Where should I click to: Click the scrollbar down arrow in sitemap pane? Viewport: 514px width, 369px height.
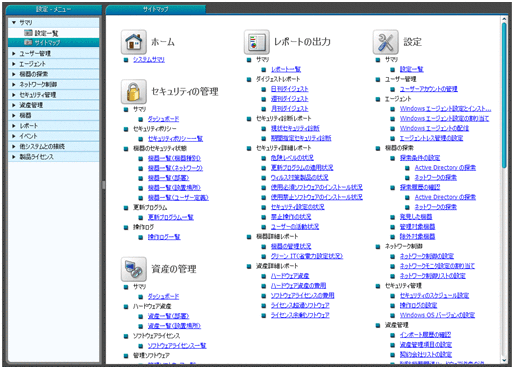pyautogui.click(x=504, y=360)
